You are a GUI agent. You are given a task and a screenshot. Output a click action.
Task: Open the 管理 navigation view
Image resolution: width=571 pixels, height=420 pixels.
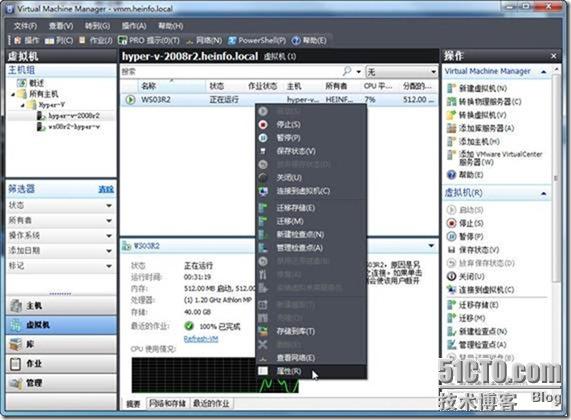tap(61, 383)
